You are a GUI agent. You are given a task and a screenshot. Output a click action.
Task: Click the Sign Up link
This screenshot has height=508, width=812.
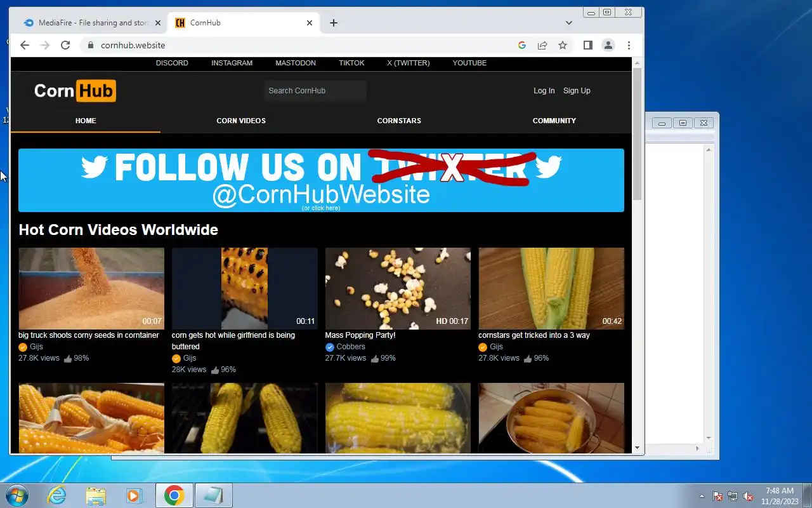click(x=577, y=91)
